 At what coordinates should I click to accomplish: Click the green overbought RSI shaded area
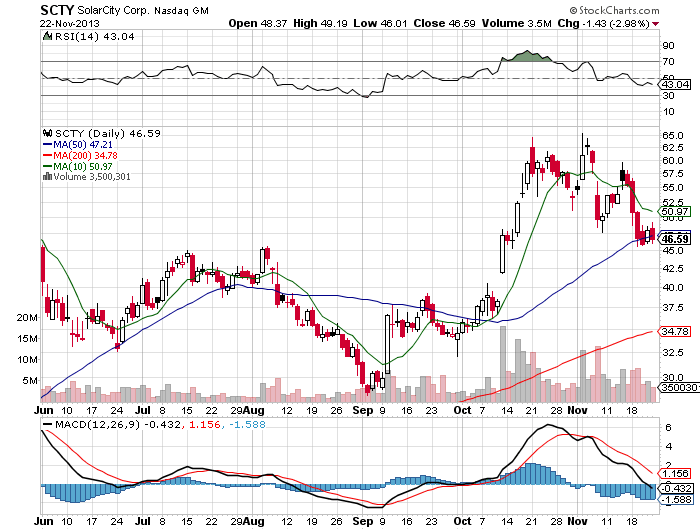(529, 57)
